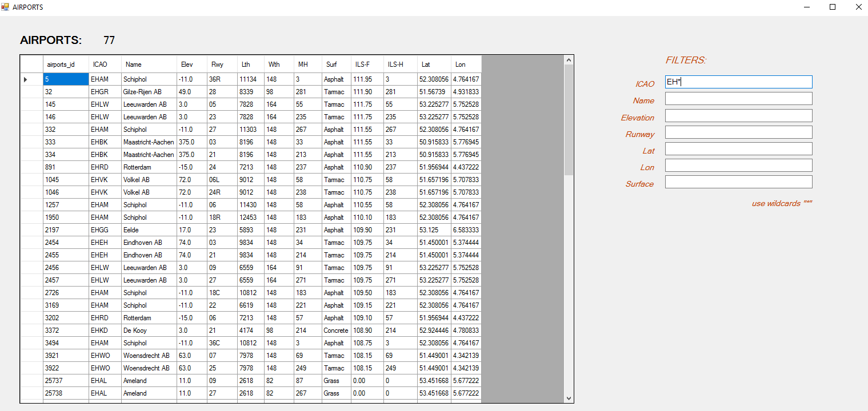The width and height of the screenshot is (868, 411).
Task: Click airports_id 25737 cell
Action: [x=66, y=381]
